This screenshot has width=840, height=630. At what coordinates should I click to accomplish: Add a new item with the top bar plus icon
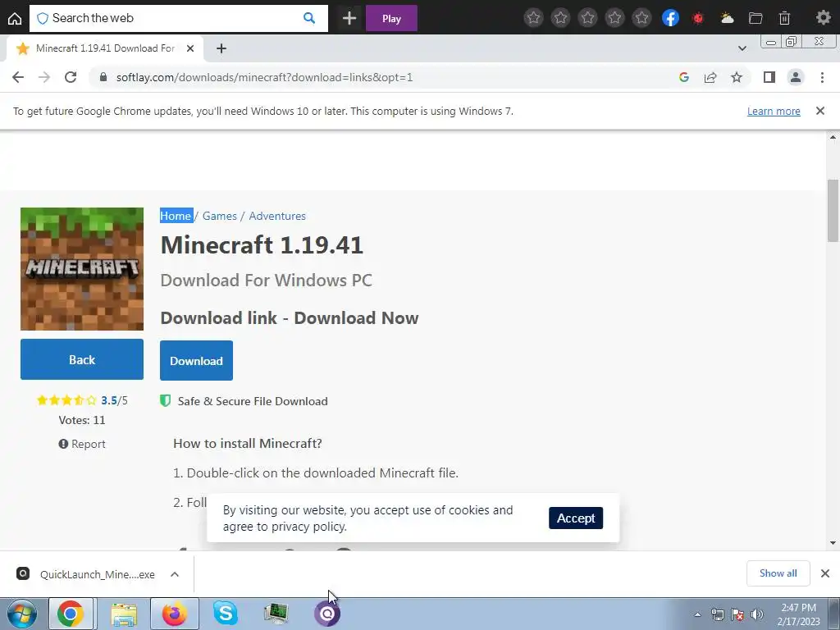click(349, 18)
